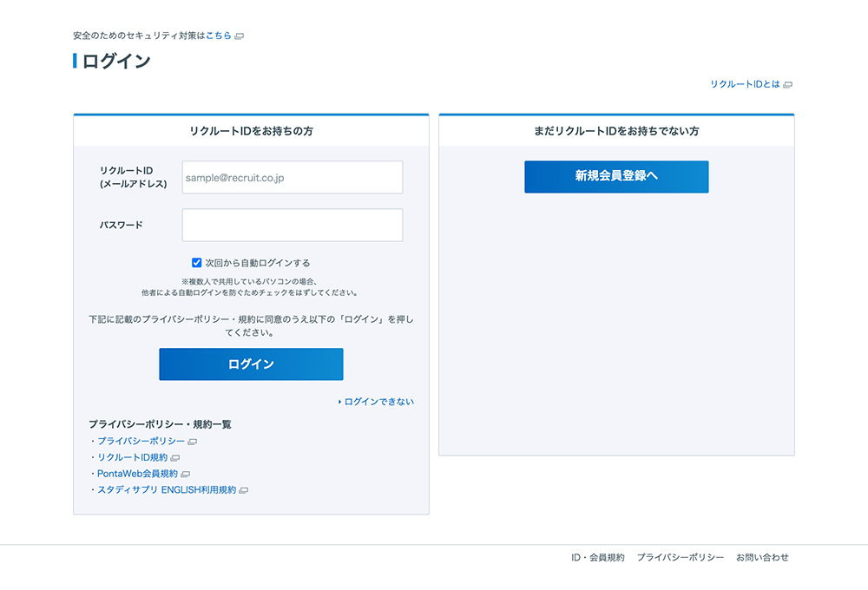868x590 pixels.
Task: Go to 新規会員登録へ registration button
Action: (616, 176)
